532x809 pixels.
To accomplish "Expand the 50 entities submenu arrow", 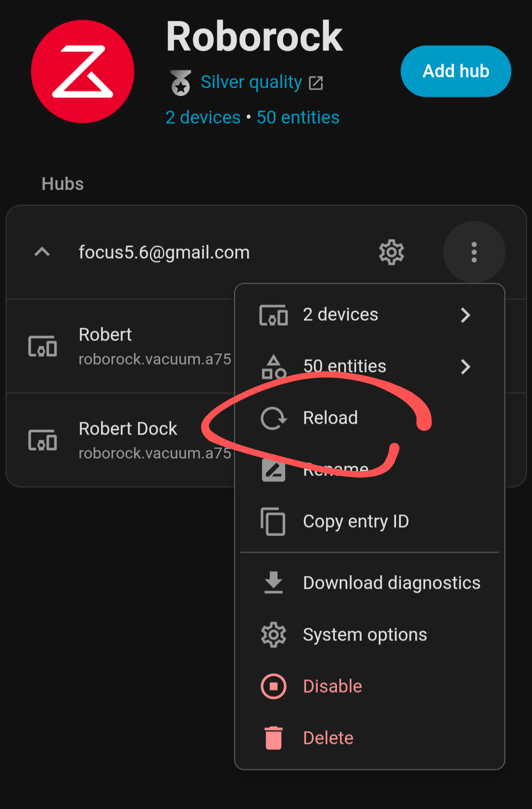I will click(465, 367).
